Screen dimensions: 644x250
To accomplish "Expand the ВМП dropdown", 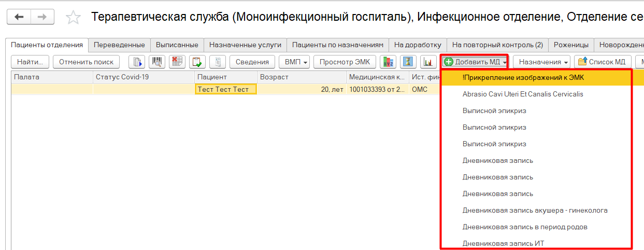I will pyautogui.click(x=294, y=62).
